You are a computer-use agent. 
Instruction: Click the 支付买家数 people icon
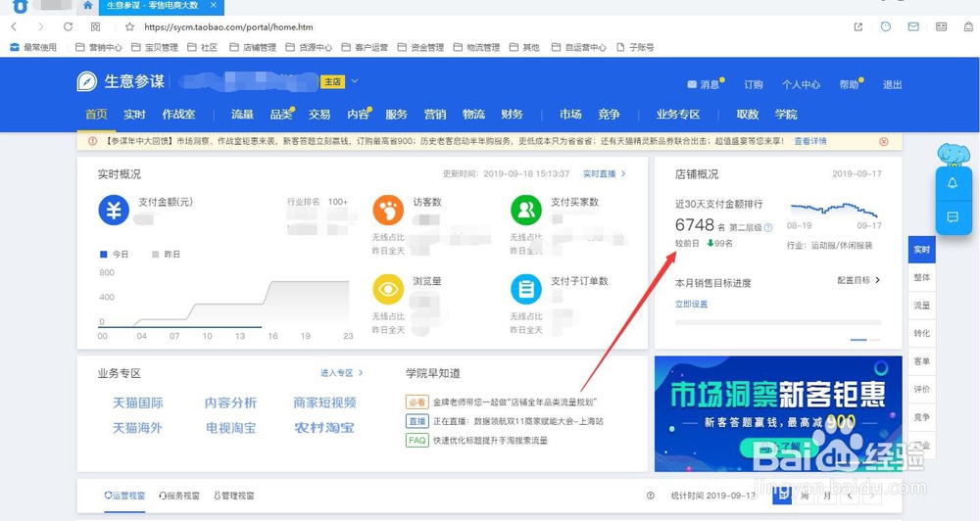coord(525,211)
